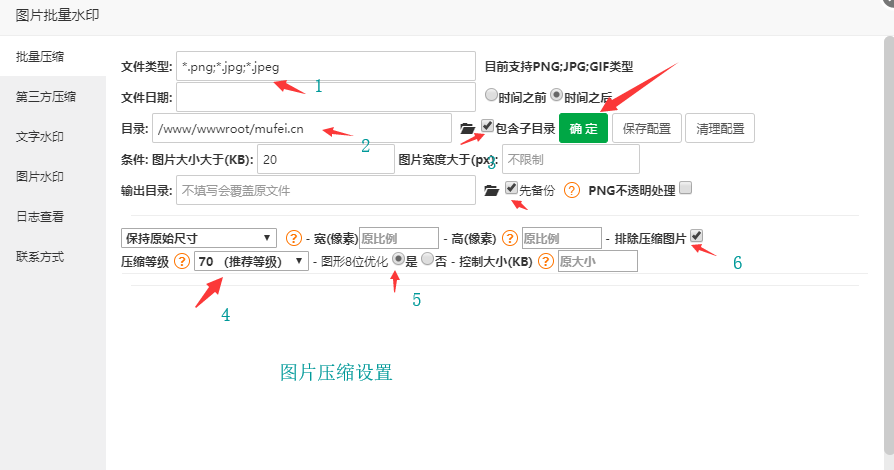The width and height of the screenshot is (894, 470).
Task: Toggle the 包含子目录 checkbox
Action: click(487, 127)
